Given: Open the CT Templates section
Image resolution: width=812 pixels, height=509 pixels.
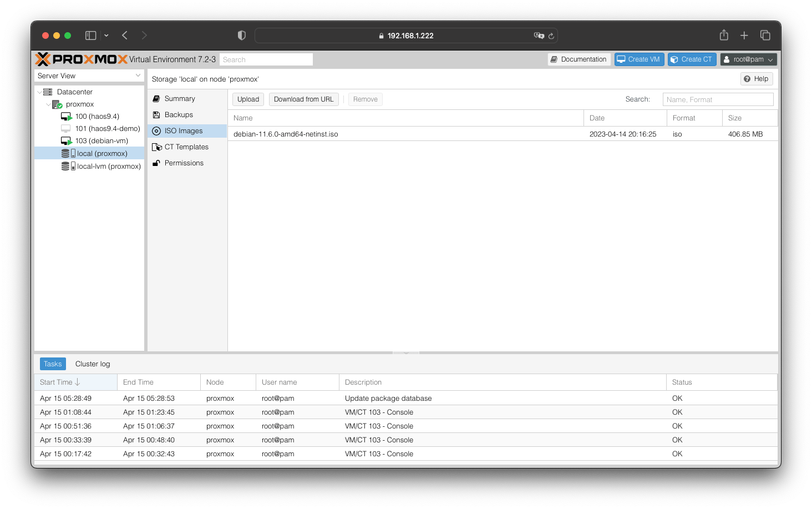Looking at the screenshot, I should point(186,147).
